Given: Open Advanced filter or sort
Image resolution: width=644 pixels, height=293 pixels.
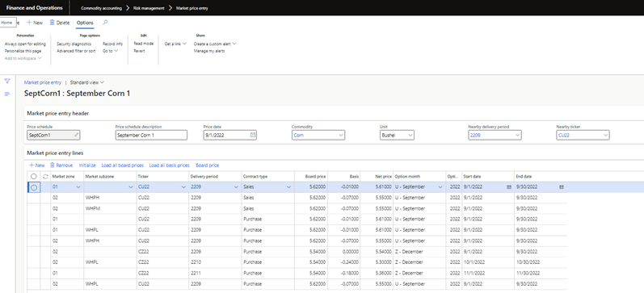Looking at the screenshot, I should point(76,51).
